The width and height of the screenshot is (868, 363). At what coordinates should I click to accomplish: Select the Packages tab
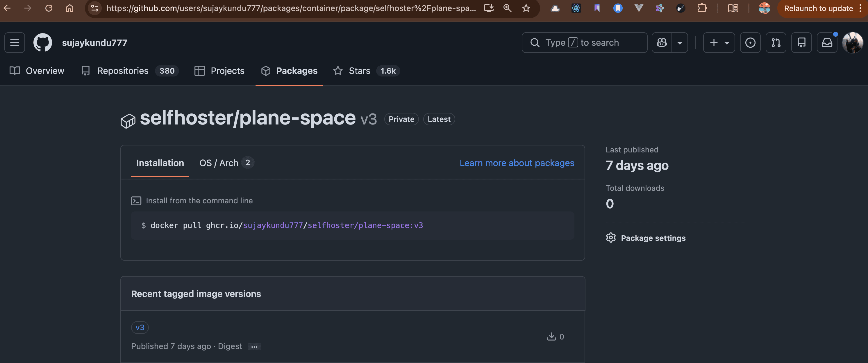289,71
